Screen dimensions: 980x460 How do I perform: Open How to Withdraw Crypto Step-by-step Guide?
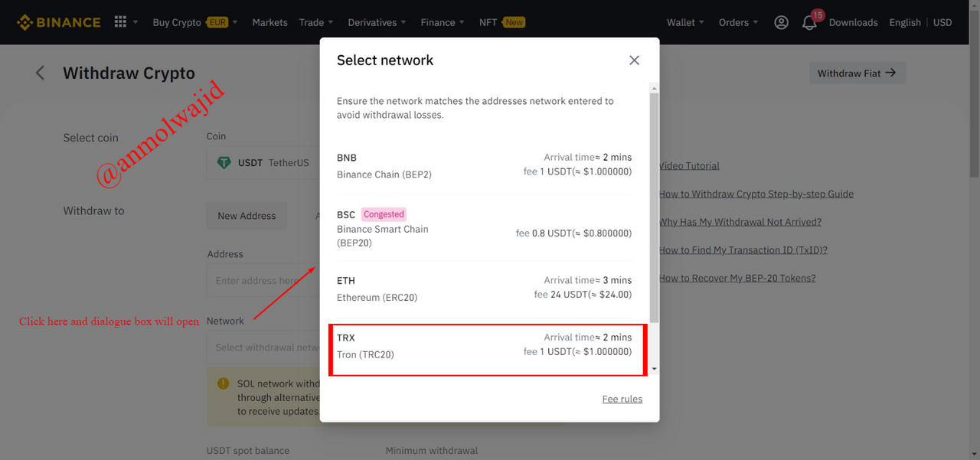(x=756, y=194)
